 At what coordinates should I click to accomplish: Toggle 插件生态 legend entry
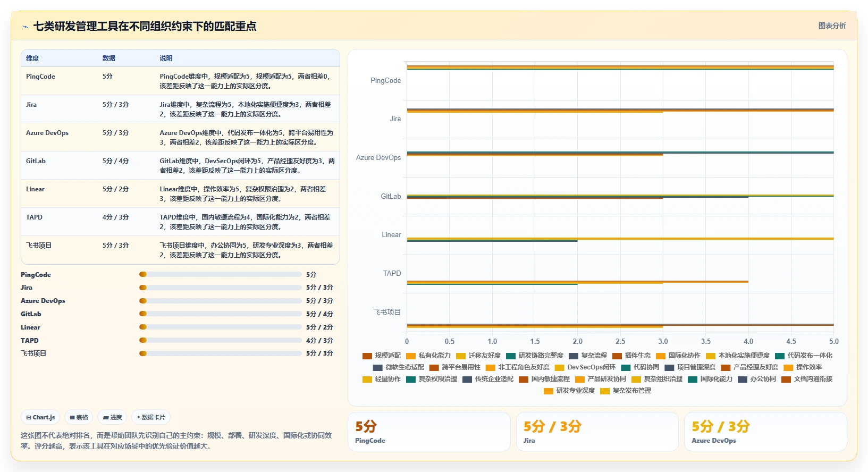point(631,356)
